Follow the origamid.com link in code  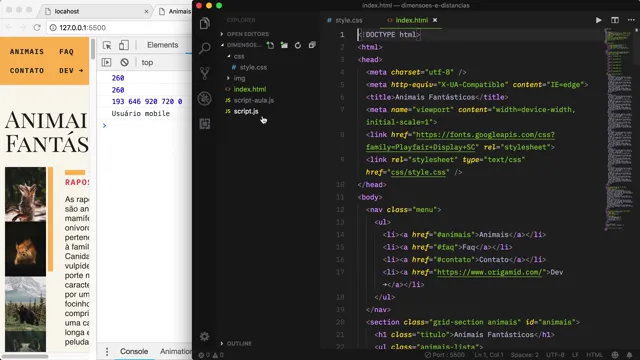(489, 272)
